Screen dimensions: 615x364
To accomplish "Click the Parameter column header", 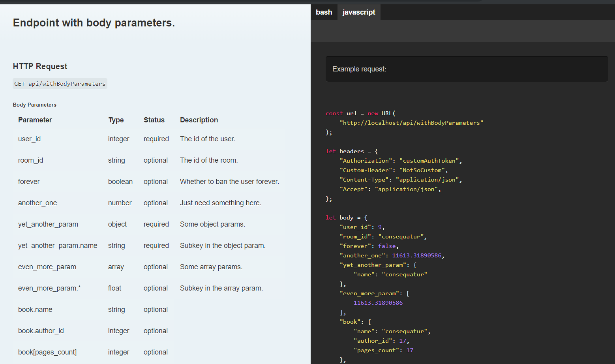I will [x=35, y=120].
